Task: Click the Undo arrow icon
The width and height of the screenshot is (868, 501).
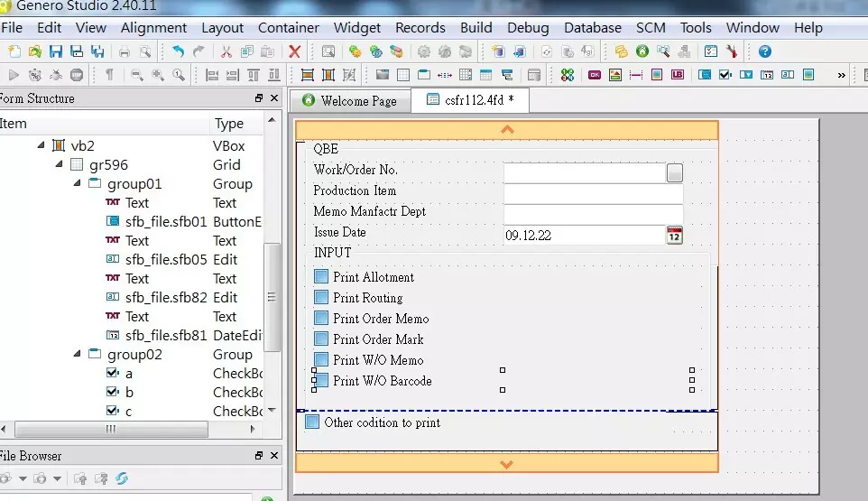Action: pos(178,51)
